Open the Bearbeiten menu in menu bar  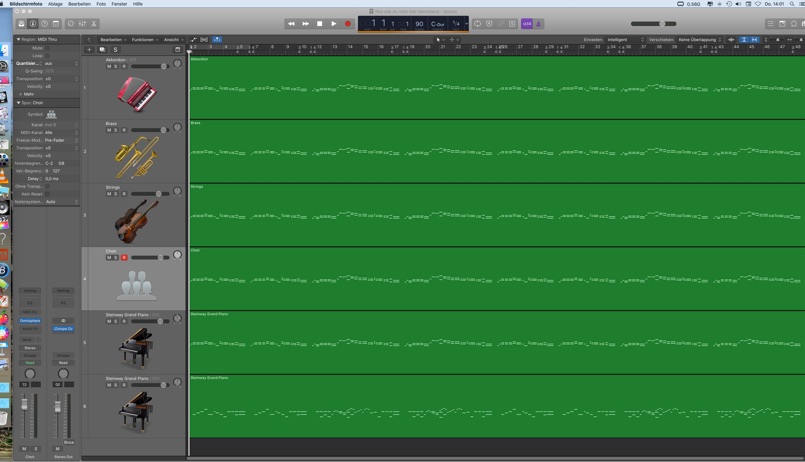79,4
